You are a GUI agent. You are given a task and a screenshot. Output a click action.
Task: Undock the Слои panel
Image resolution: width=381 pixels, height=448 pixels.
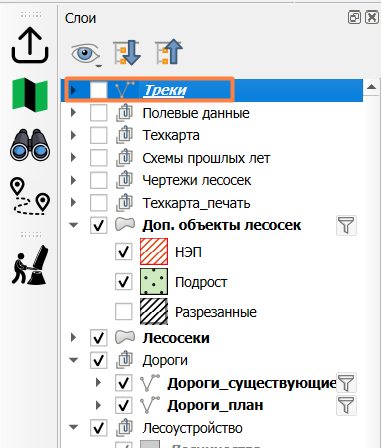pos(354,17)
